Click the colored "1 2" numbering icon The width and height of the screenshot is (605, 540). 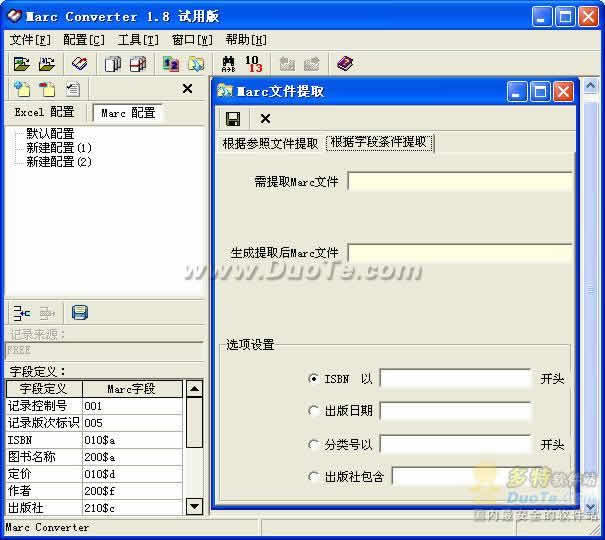[171, 64]
